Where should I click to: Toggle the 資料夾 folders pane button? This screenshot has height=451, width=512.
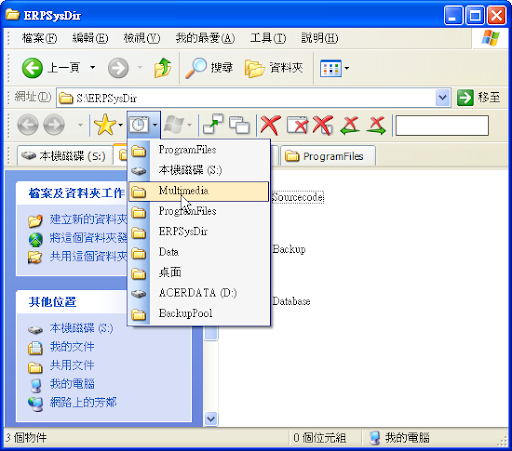[x=274, y=68]
